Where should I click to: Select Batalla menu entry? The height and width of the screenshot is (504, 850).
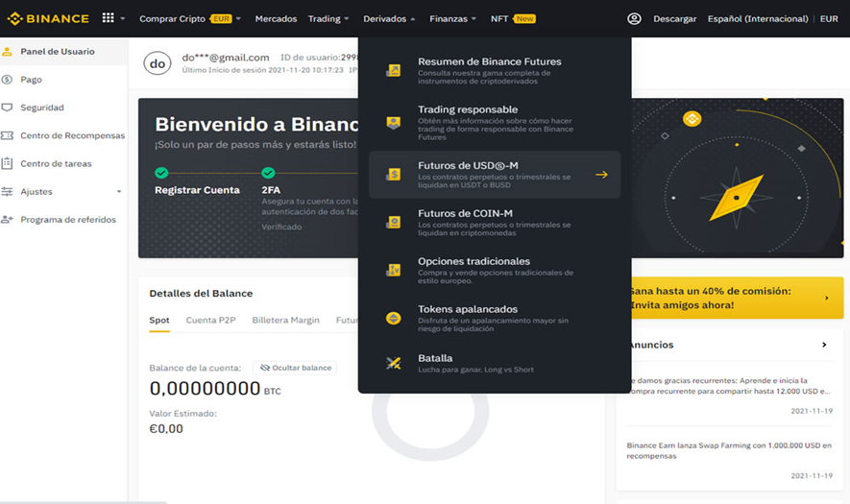[x=495, y=363]
